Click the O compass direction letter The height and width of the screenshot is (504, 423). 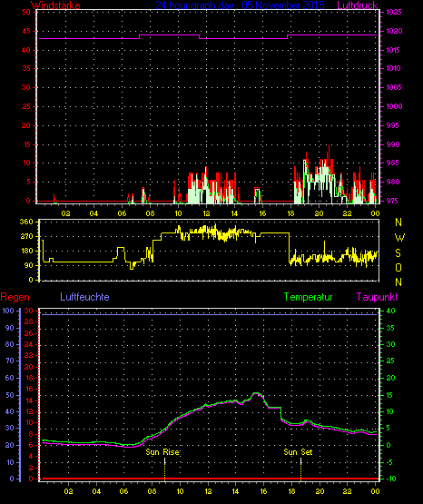[x=398, y=267]
